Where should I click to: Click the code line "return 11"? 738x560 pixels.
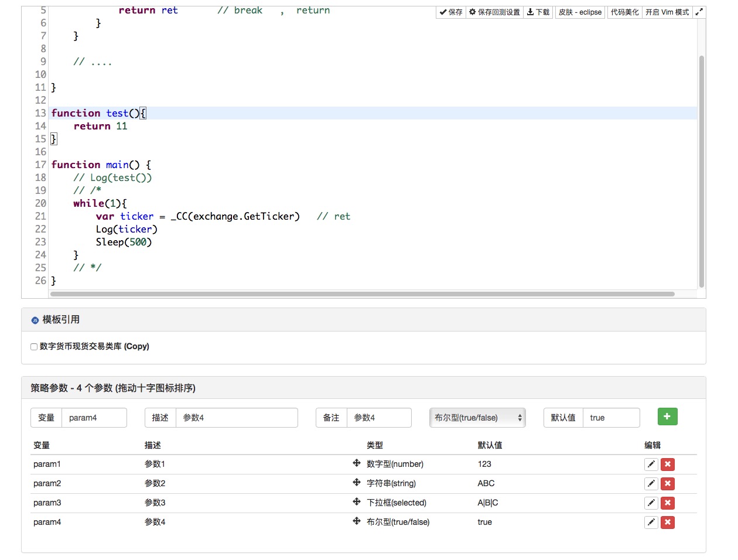100,126
